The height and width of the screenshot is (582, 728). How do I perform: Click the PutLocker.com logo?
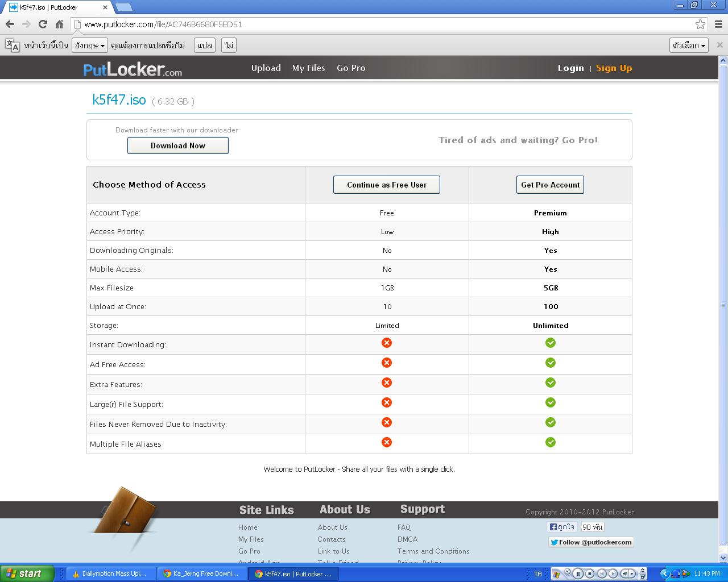(133, 69)
